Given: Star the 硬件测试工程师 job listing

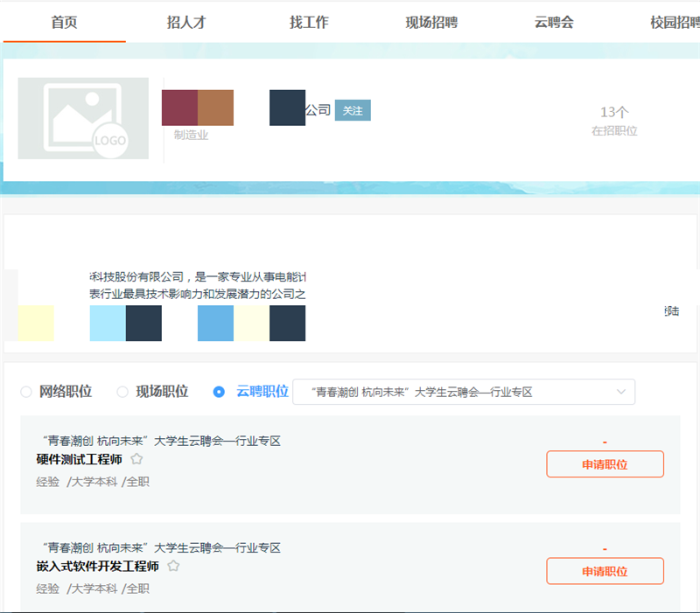Looking at the screenshot, I should click(x=136, y=459).
